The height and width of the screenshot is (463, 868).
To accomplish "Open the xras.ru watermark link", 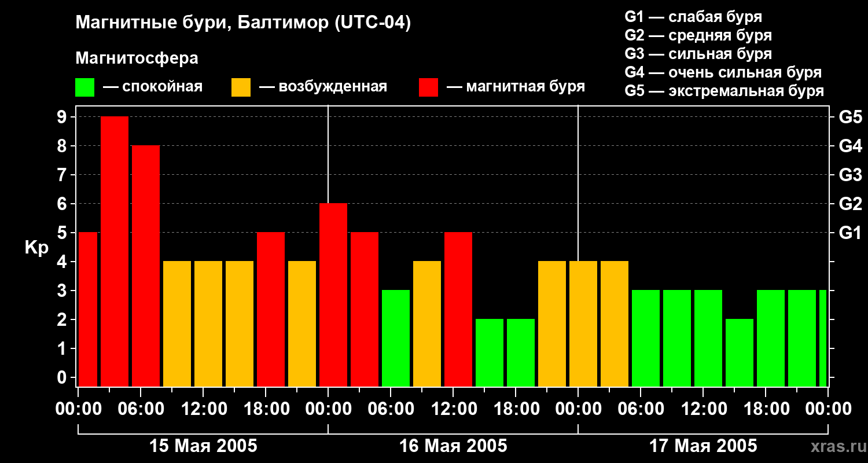I will click(x=836, y=446).
